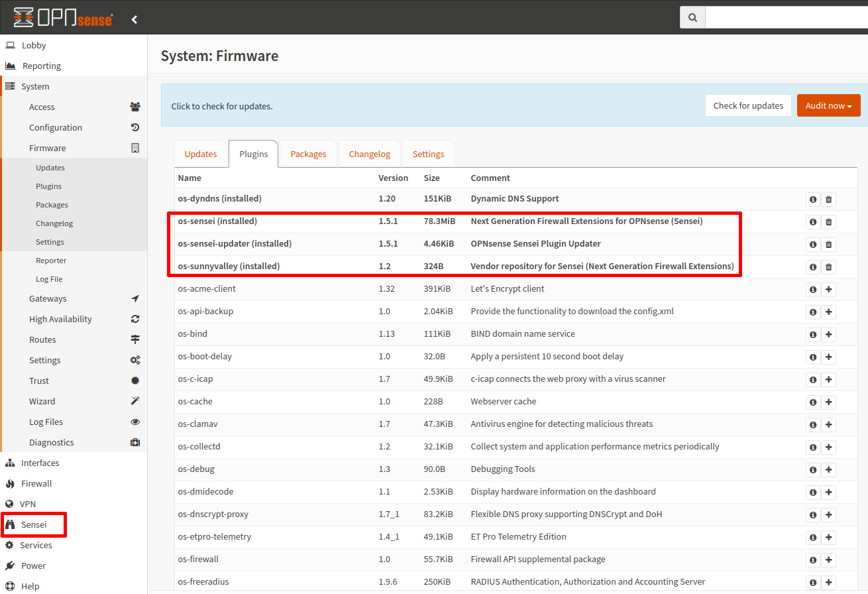Switch to the Packages tab
The width and height of the screenshot is (868, 594).
pos(307,153)
